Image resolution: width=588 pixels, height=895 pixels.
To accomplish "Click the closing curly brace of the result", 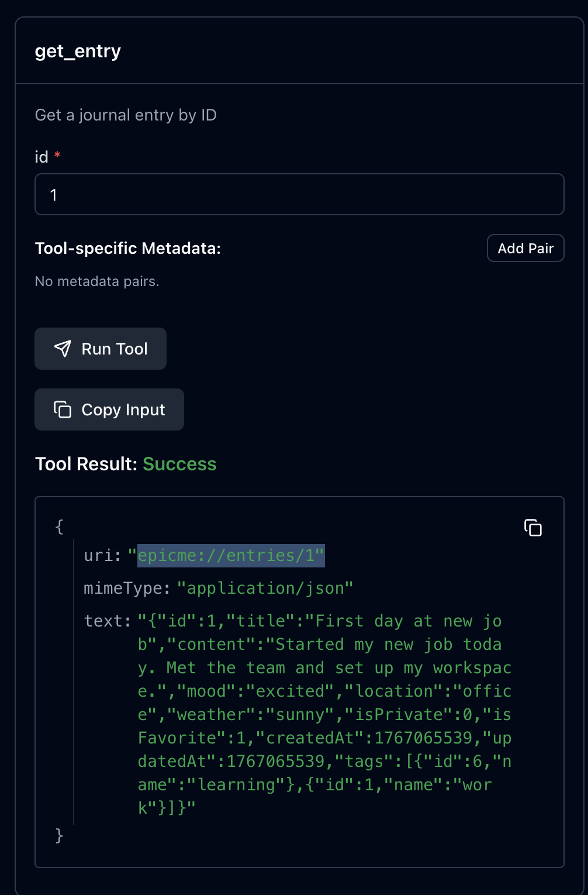I will pyautogui.click(x=59, y=835).
